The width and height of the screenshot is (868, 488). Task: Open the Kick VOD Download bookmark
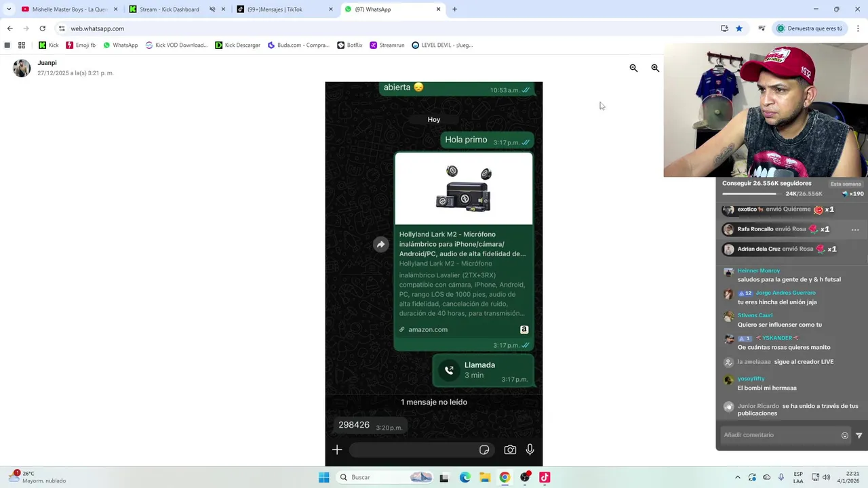(x=176, y=45)
